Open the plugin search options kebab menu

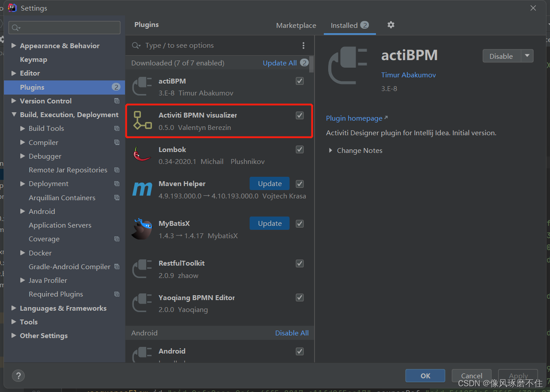[303, 46]
